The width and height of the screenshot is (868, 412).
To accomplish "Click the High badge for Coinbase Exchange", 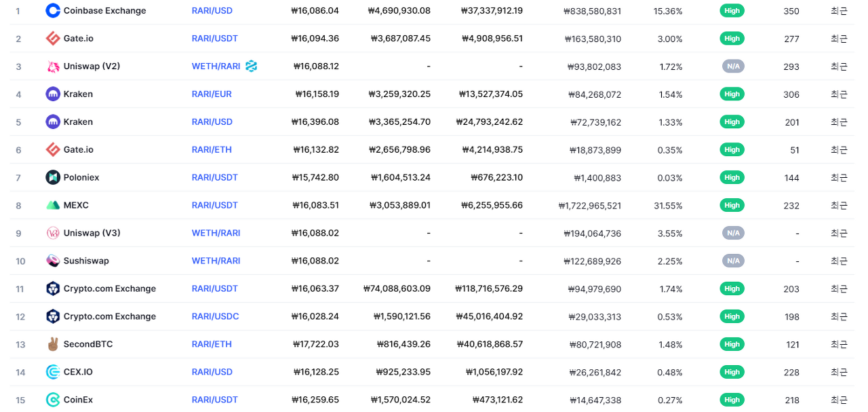I will coord(732,11).
